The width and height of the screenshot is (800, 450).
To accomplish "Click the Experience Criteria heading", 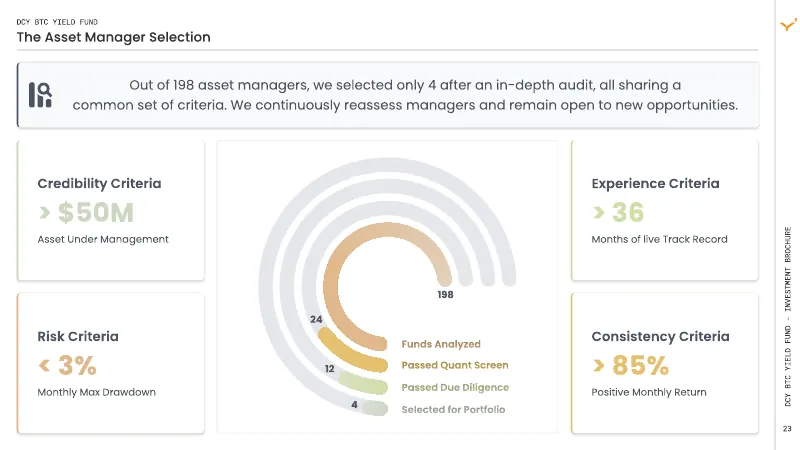I will (655, 183).
